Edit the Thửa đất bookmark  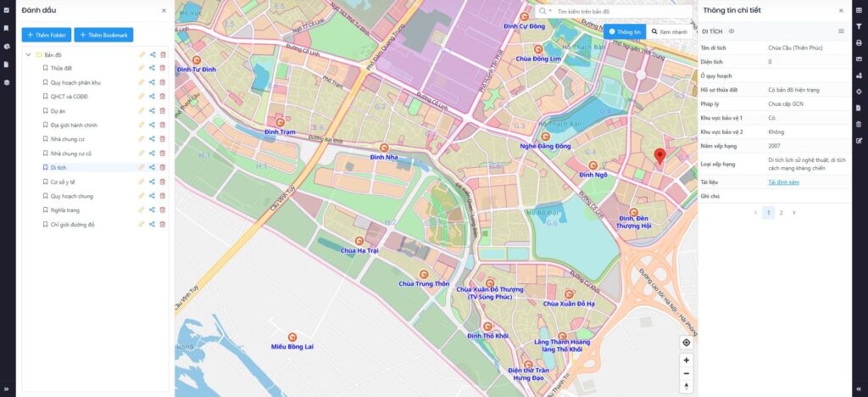point(142,68)
